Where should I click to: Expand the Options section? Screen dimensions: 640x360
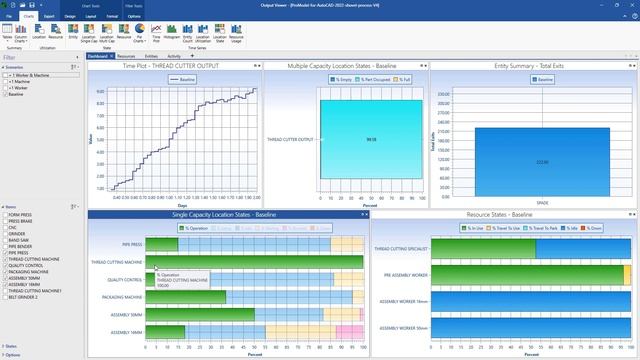coord(3,355)
